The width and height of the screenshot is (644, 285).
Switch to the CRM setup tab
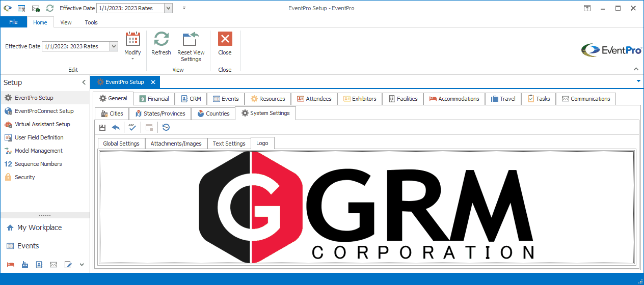click(191, 99)
